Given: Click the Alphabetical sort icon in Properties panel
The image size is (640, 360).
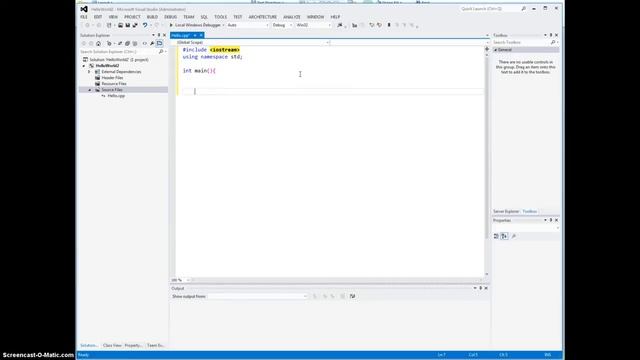Looking at the screenshot, I should (504, 236).
